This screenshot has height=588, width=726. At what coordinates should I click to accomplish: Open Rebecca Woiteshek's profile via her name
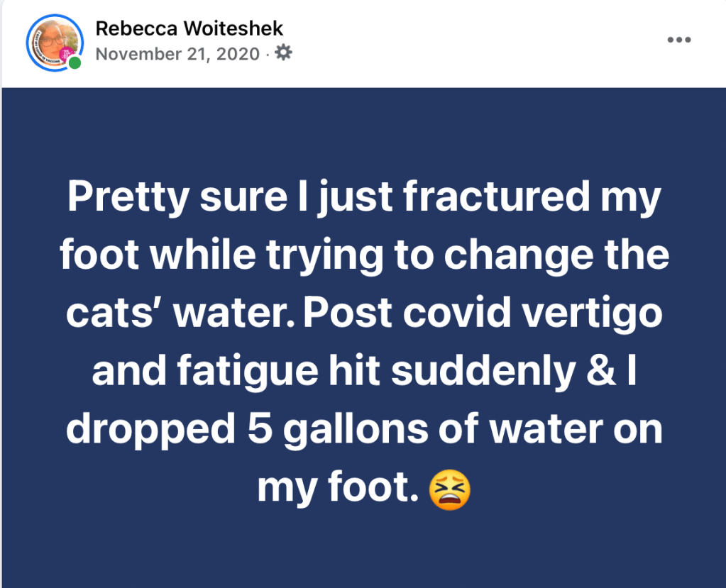pos(189,28)
